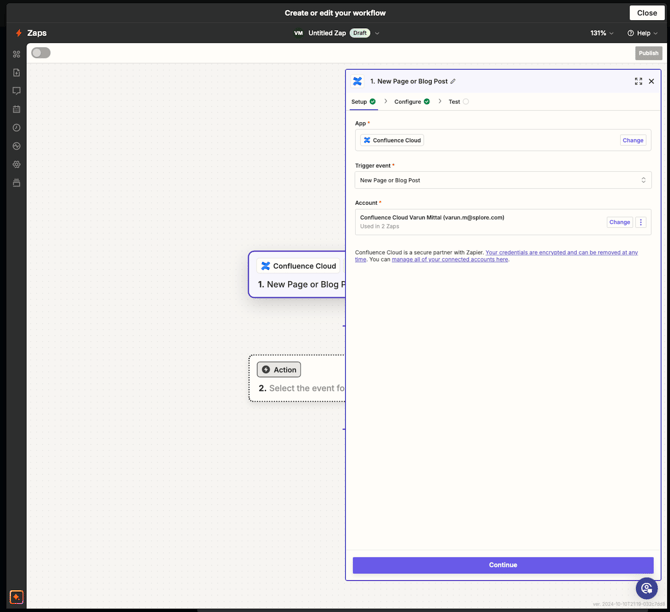Close the step editor panel

(651, 81)
